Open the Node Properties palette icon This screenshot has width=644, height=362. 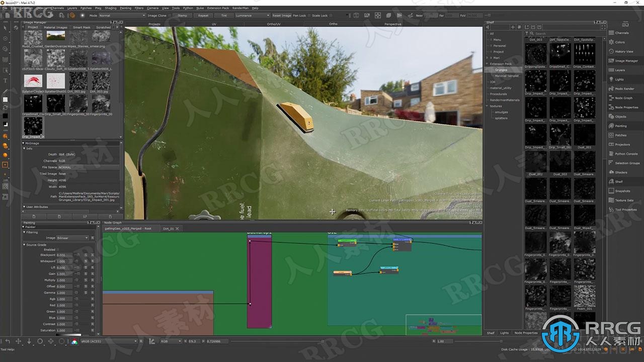611,107
